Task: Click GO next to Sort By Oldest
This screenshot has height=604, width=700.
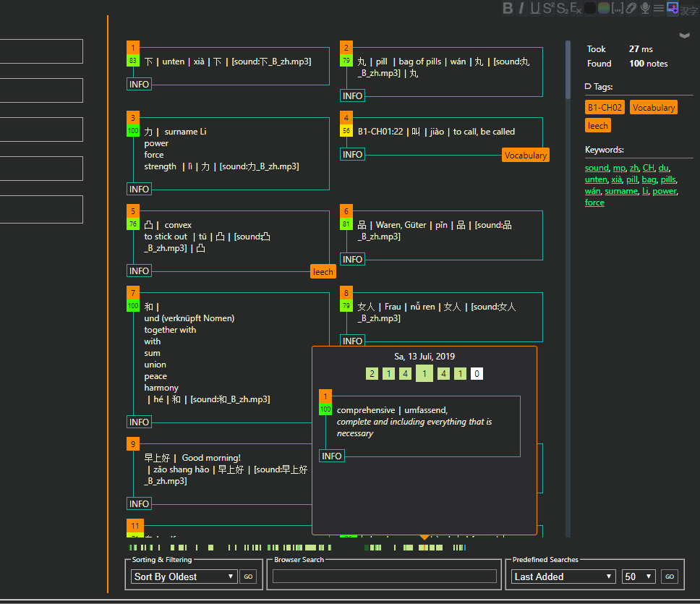Action: click(x=248, y=577)
